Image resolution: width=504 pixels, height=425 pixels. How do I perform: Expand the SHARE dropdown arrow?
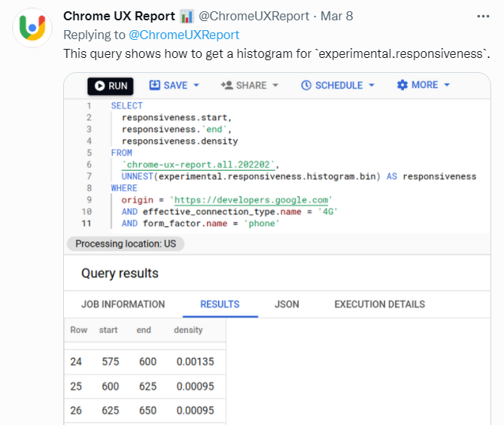(275, 85)
